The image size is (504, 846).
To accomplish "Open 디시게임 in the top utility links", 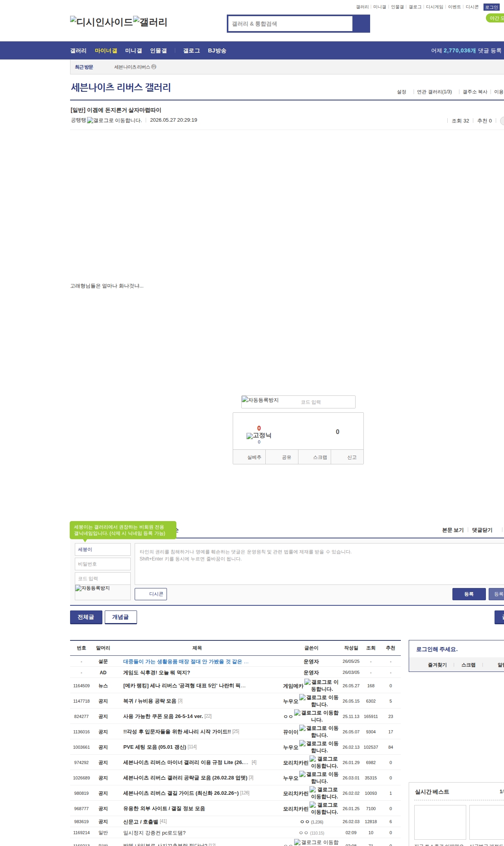I will coord(435,7).
